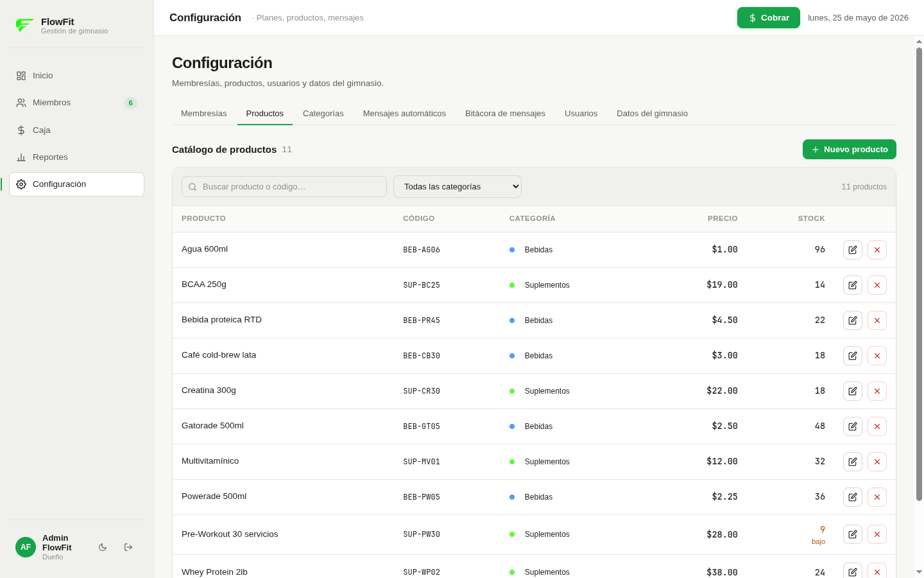Delete the Creatina 300g product
This screenshot has width=924, height=578.
tap(877, 391)
